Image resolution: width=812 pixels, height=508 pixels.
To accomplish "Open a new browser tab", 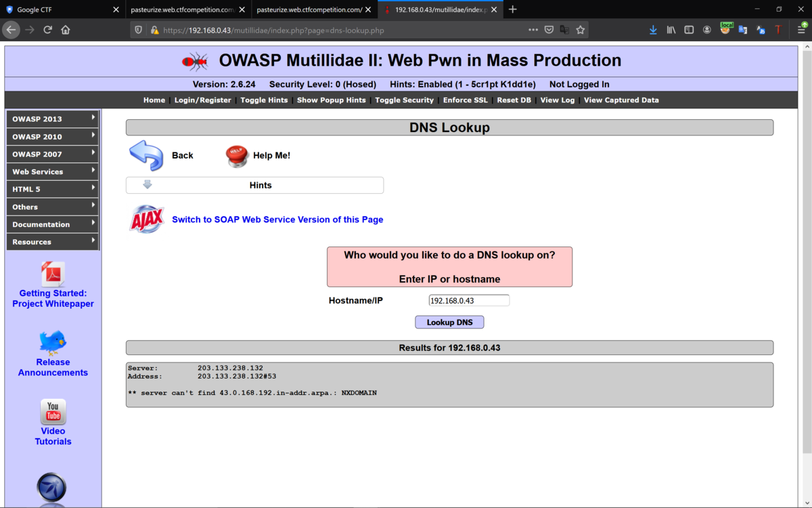I will 513,9.
